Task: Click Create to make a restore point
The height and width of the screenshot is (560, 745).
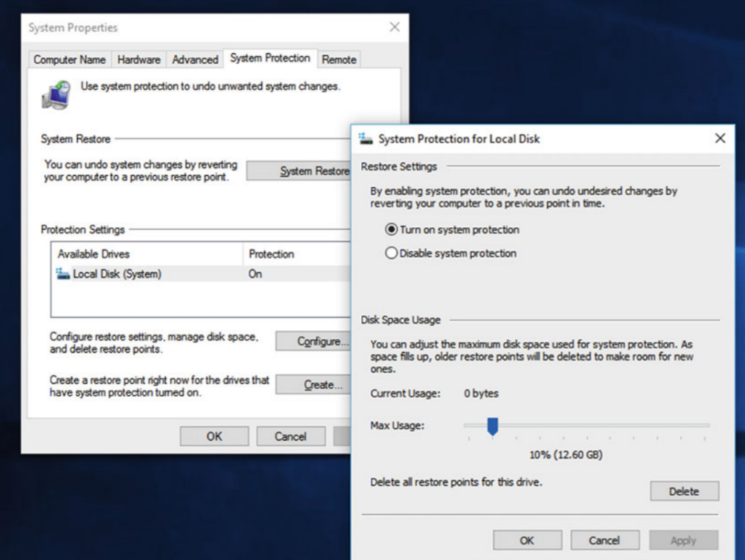Action: click(313, 385)
